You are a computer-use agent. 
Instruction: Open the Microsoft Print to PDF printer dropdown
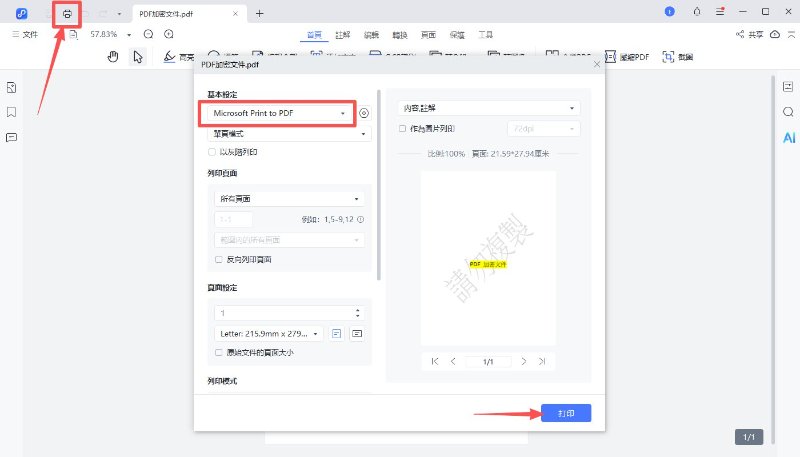point(278,113)
